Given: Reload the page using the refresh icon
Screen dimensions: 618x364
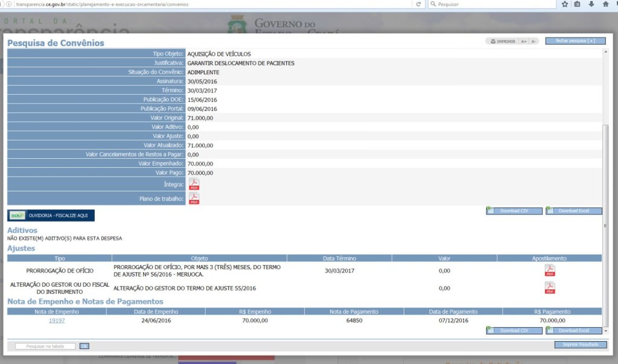Looking at the screenshot, I should coord(418,4).
